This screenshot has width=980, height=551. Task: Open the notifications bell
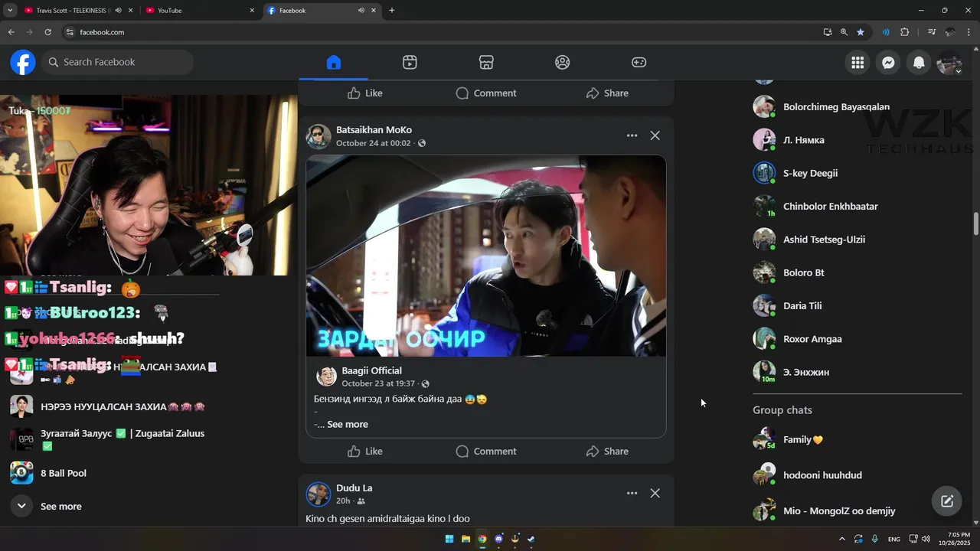[919, 63]
